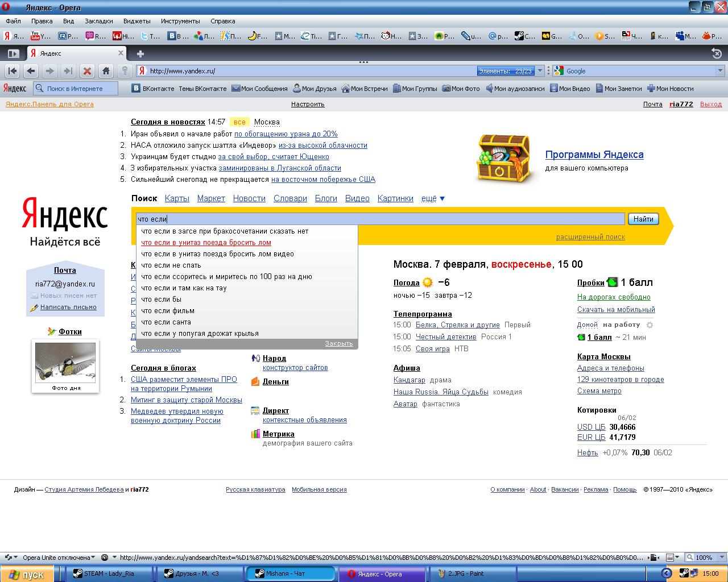This screenshot has width=728, height=582.
Task: Open the USD ЦБ exchange rate link
Action: coord(591,427)
